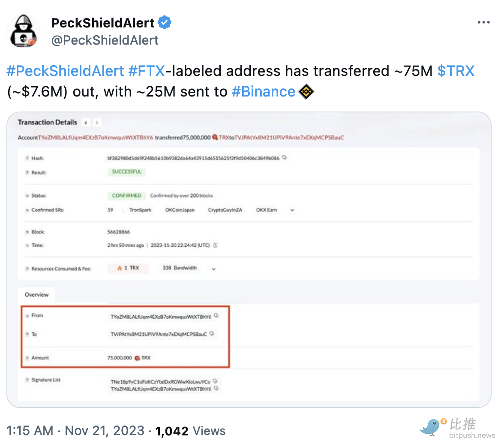Go to next transaction with right arrow
Viewport: 504px width, 447px height.
pyautogui.click(x=97, y=123)
